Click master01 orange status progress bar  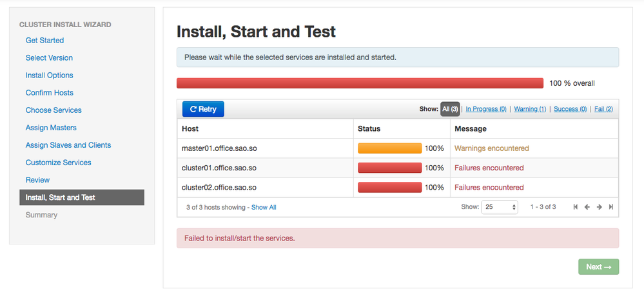tap(389, 148)
